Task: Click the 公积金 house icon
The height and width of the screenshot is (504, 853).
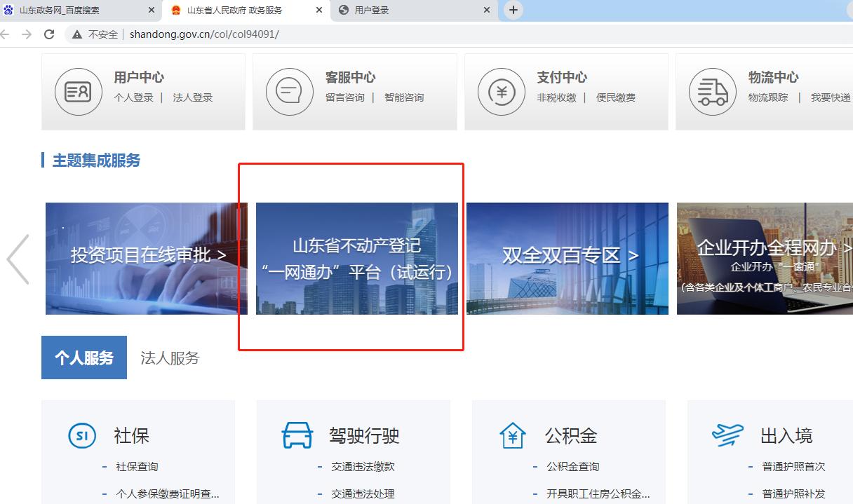Action: pyautogui.click(x=513, y=435)
